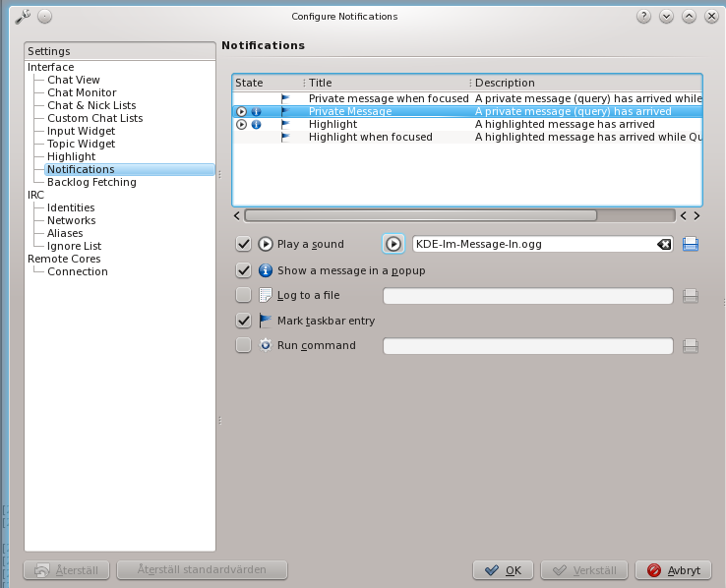The height and width of the screenshot is (588, 726).
Task: Click flag icon in the Highlight row
Action: 287,125
